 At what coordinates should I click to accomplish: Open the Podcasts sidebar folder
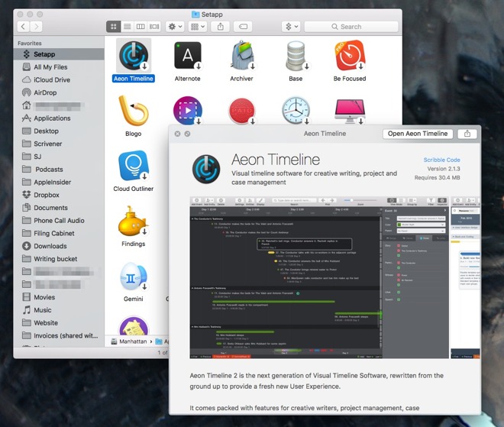(x=59, y=170)
